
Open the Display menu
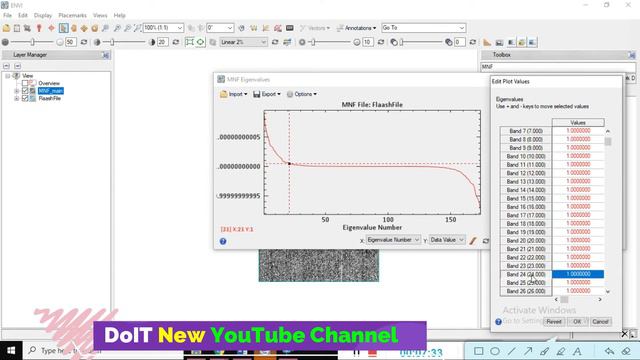(43, 16)
